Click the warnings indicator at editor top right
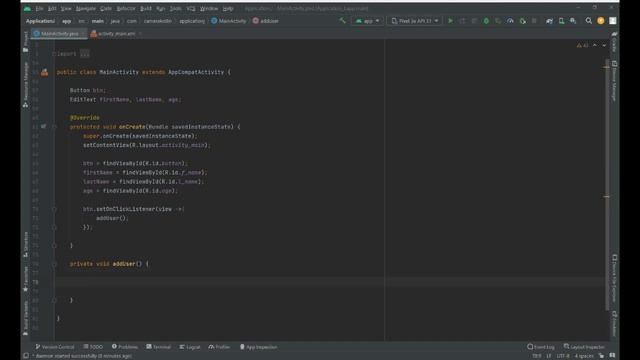The image size is (640, 360). 582,45
